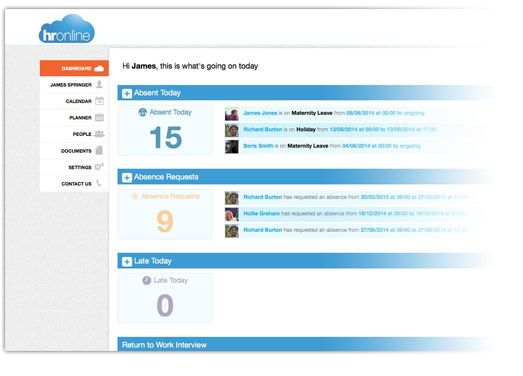The width and height of the screenshot is (523, 376).
Task: Click the documents page icon
Action: [99, 150]
